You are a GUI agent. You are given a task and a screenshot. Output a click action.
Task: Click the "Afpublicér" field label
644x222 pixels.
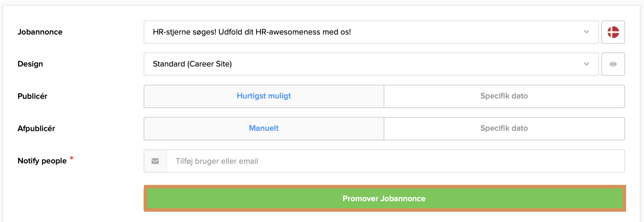36,129
